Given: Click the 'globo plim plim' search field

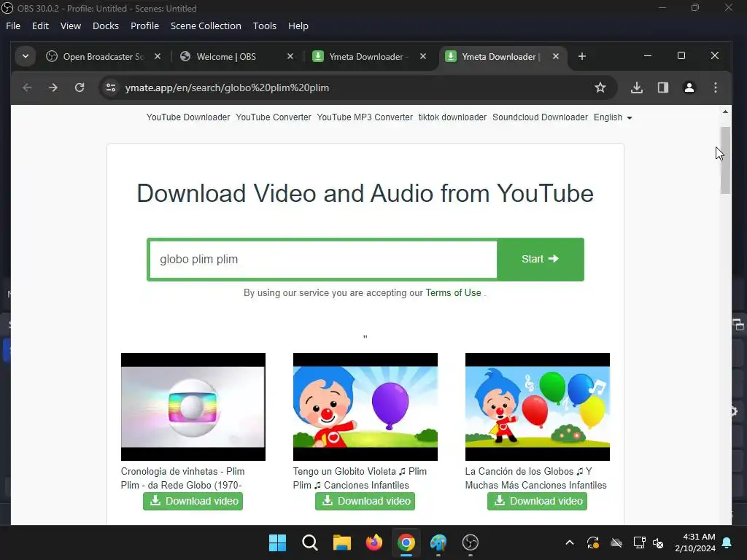Looking at the screenshot, I should click(323, 259).
